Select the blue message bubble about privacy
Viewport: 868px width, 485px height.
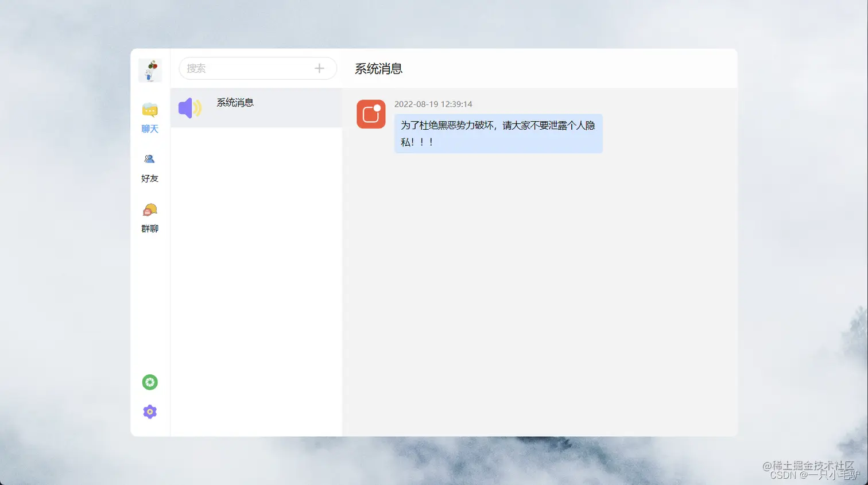pyautogui.click(x=498, y=133)
